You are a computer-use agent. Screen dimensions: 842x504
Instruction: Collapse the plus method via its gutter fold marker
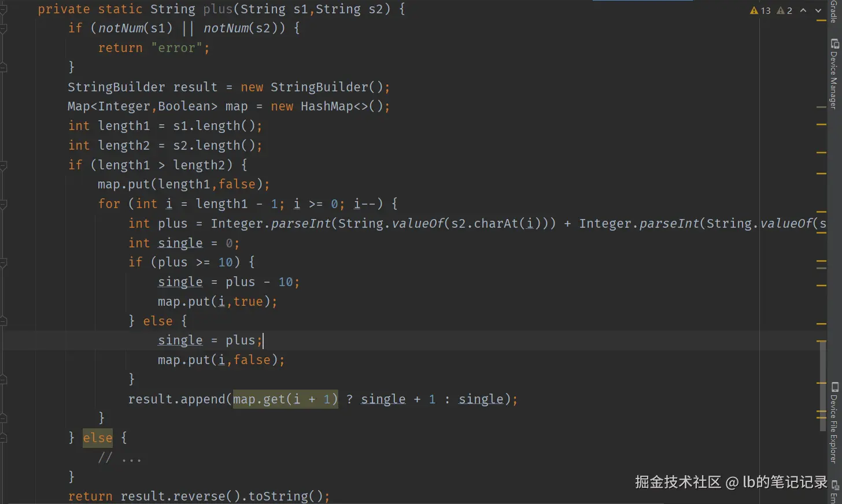point(3,9)
